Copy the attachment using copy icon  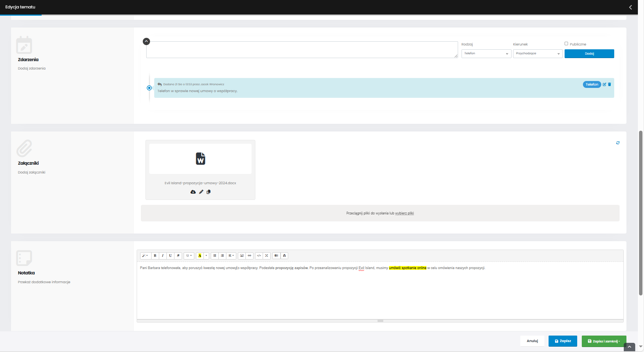tap(208, 192)
